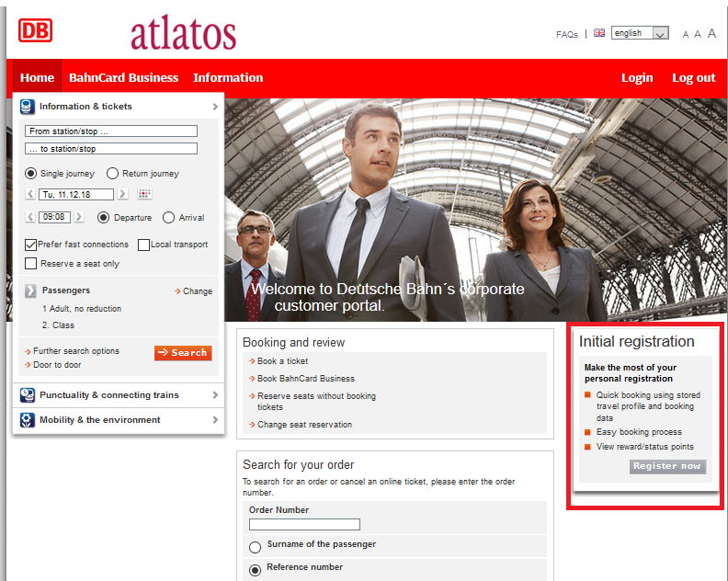
Task: Choose Arrival time mode
Action: (x=168, y=217)
